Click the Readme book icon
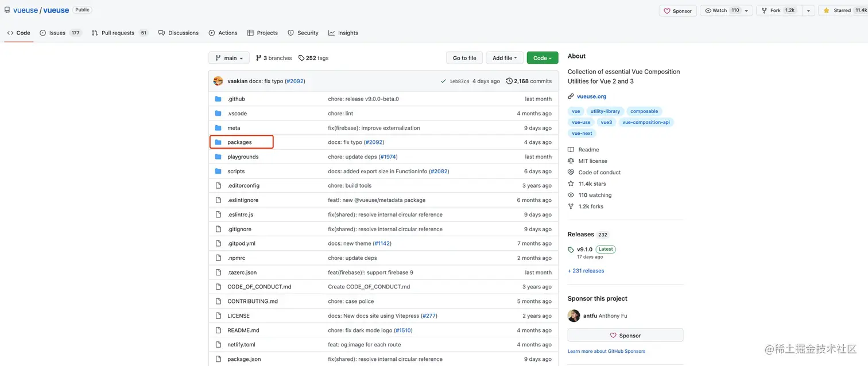 [x=571, y=150]
